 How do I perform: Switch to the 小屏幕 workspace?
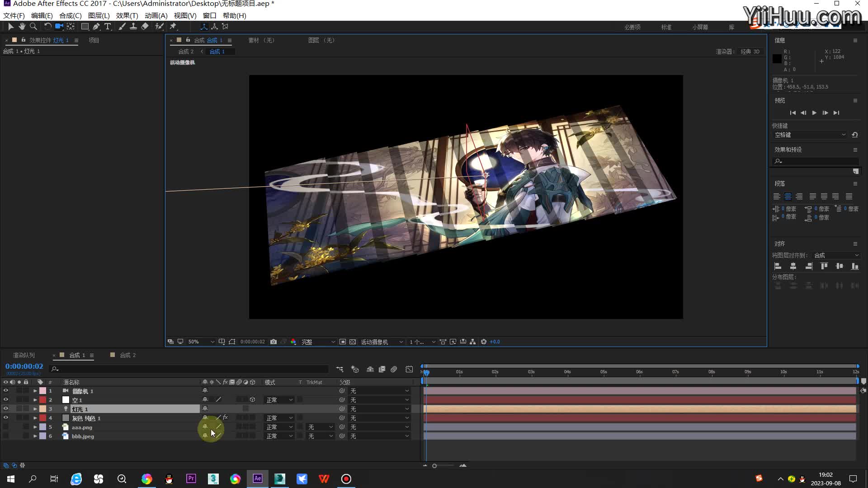click(700, 27)
